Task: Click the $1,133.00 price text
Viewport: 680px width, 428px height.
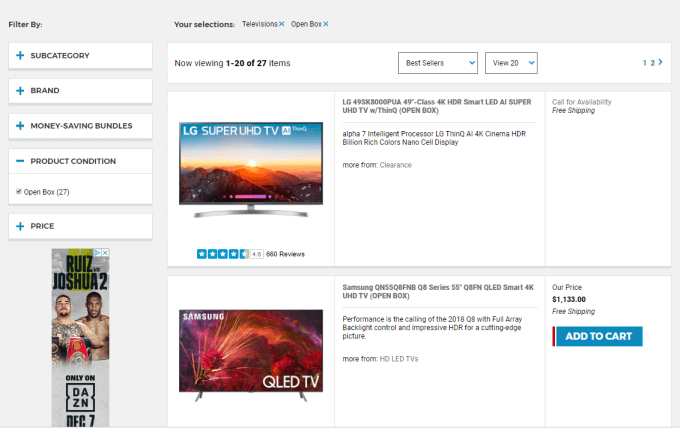Action: coord(569,299)
